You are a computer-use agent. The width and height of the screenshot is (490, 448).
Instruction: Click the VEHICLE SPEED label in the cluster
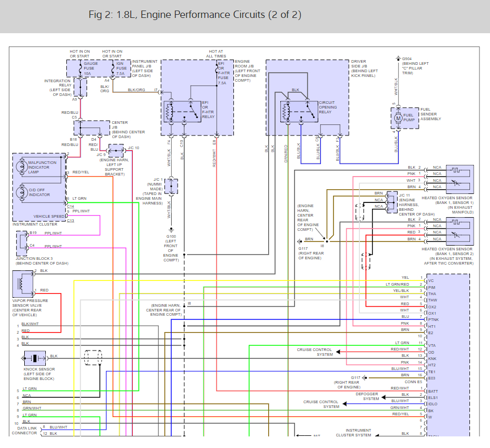[x=49, y=216]
